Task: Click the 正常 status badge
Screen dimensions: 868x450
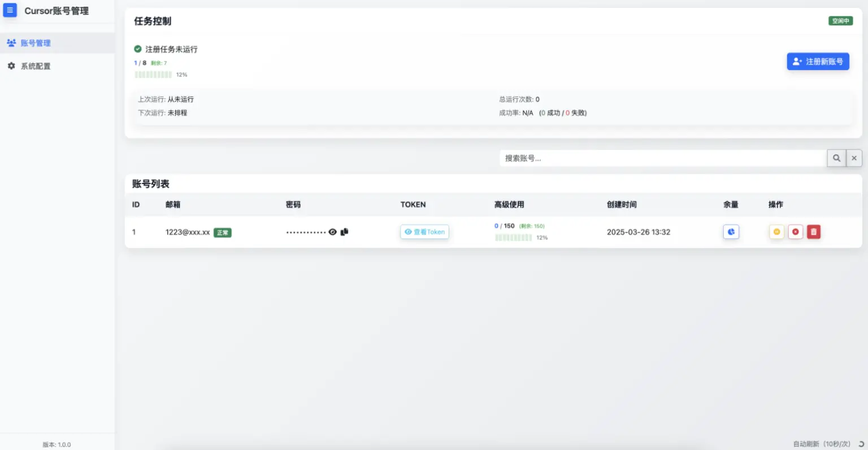Action: click(x=223, y=233)
